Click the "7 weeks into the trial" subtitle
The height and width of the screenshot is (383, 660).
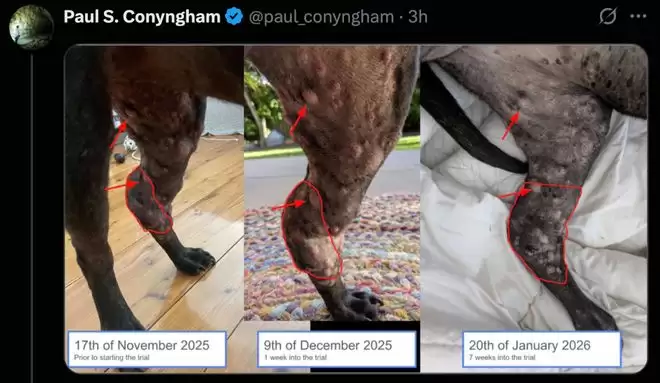[502, 358]
